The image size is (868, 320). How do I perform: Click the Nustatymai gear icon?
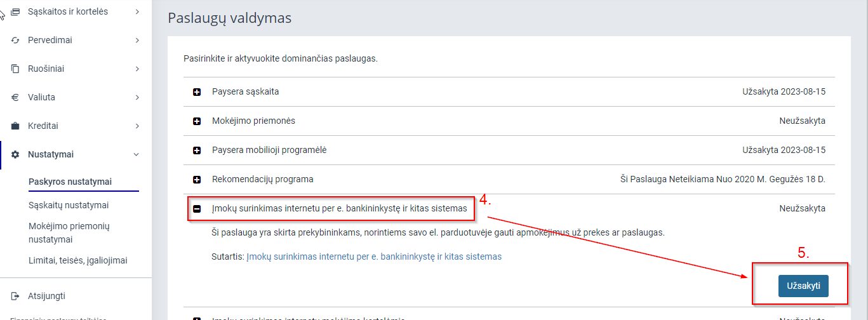coord(15,154)
